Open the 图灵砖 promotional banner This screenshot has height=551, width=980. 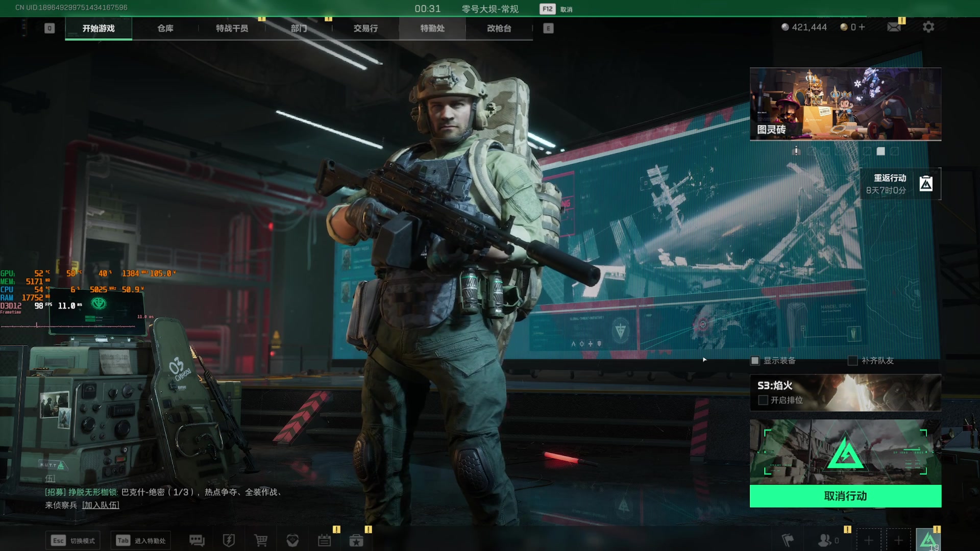[x=845, y=104]
